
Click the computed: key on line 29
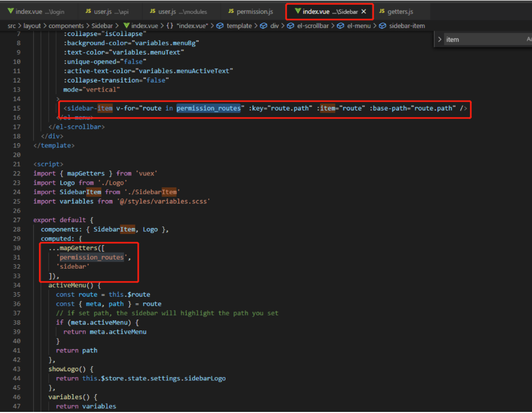[x=57, y=239]
